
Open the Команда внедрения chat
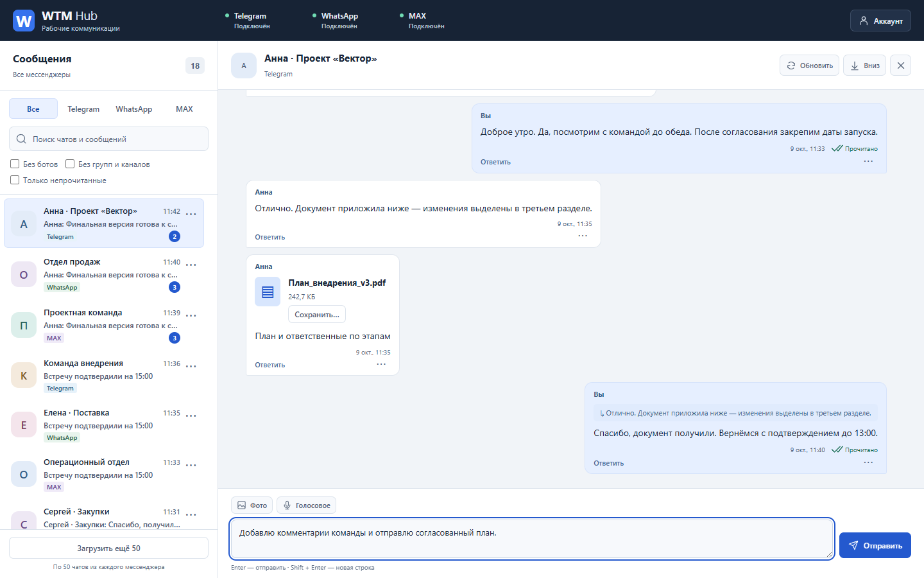pyautogui.click(x=104, y=375)
